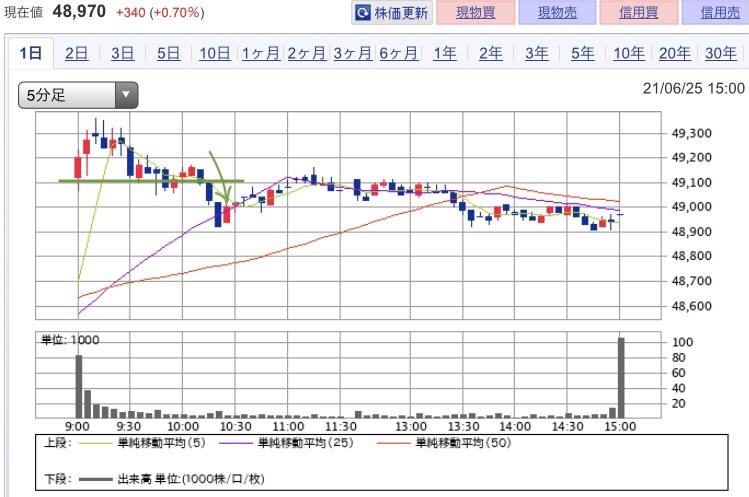This screenshot has height=497, width=749.
Task: Switch to the 3ヶ月 period tab
Action: tap(353, 53)
